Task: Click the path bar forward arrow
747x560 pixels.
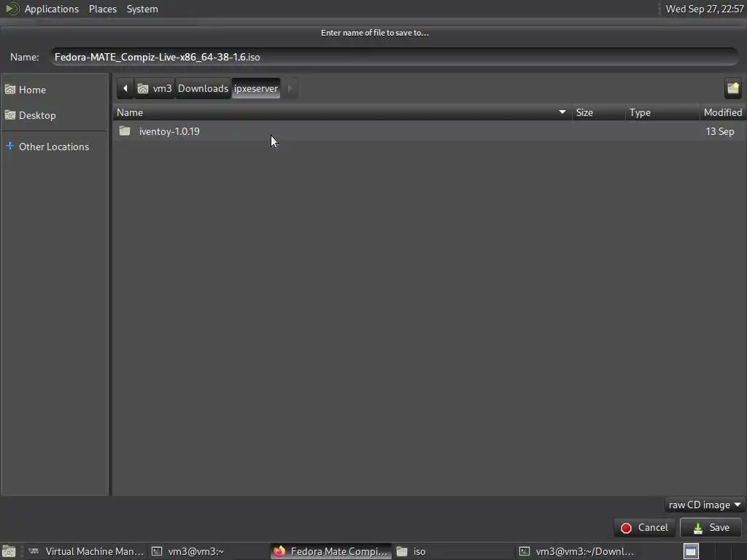Action: pos(289,88)
